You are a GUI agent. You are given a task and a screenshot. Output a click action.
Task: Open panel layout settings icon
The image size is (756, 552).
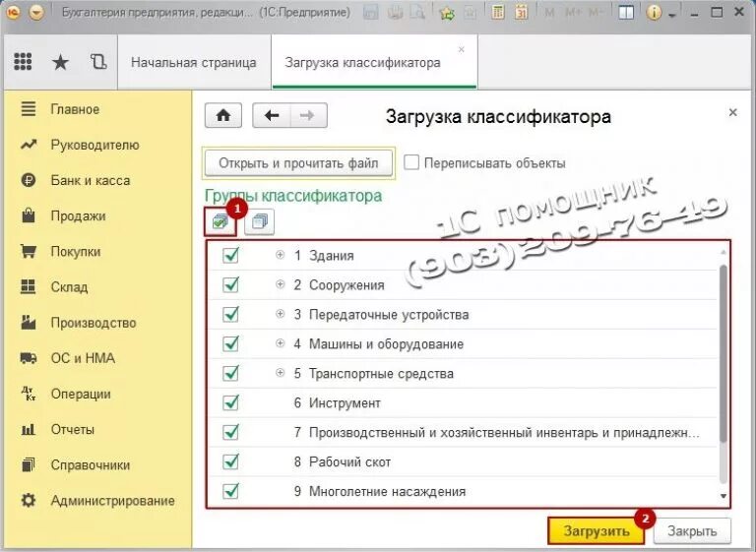coord(626,12)
